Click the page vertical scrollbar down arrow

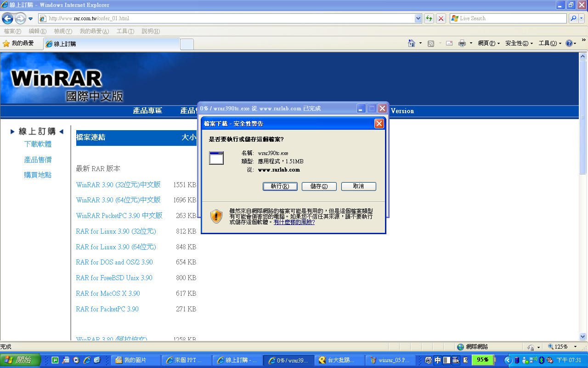click(583, 336)
